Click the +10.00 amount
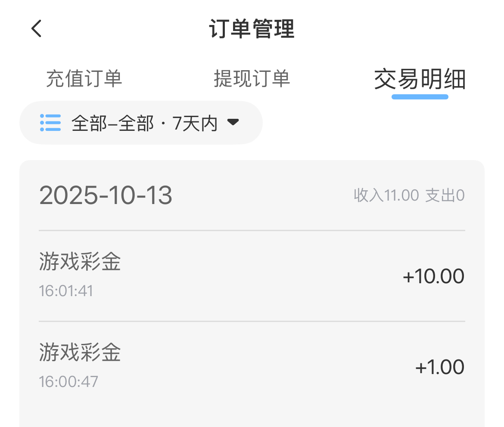The height and width of the screenshot is (427, 504). click(x=433, y=276)
